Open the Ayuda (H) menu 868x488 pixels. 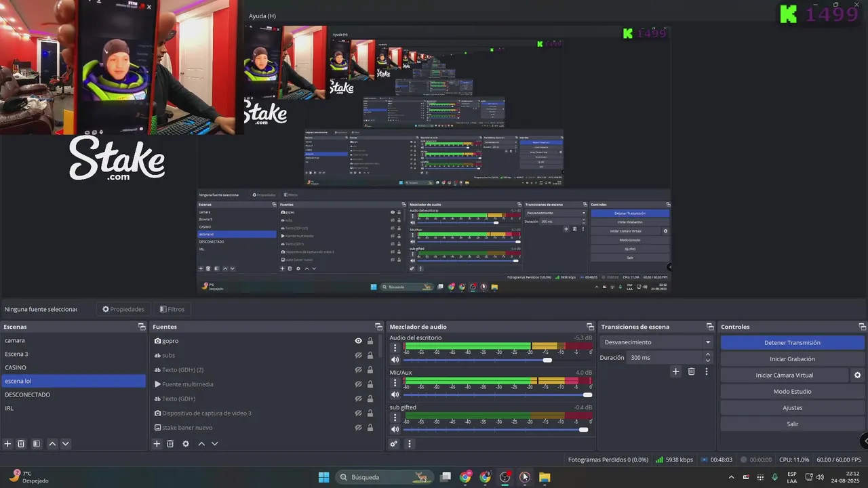pyautogui.click(x=262, y=16)
